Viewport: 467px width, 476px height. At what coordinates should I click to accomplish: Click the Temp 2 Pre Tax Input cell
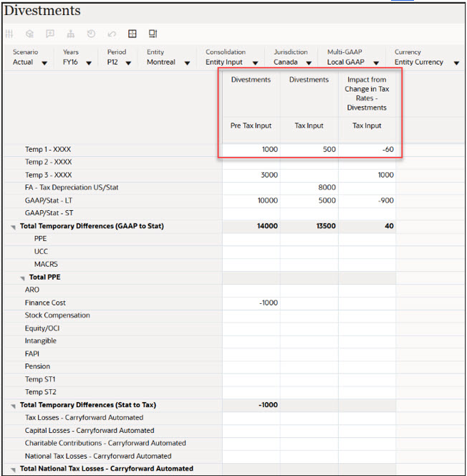point(251,162)
